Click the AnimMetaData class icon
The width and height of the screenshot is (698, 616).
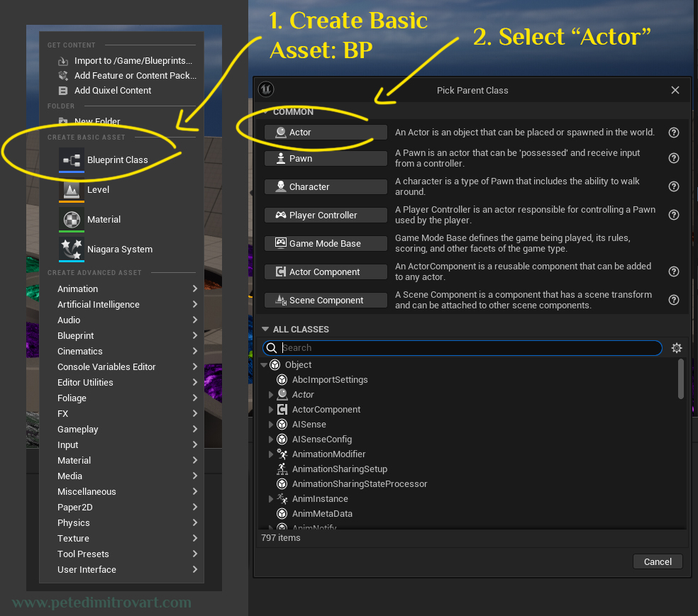coord(282,514)
